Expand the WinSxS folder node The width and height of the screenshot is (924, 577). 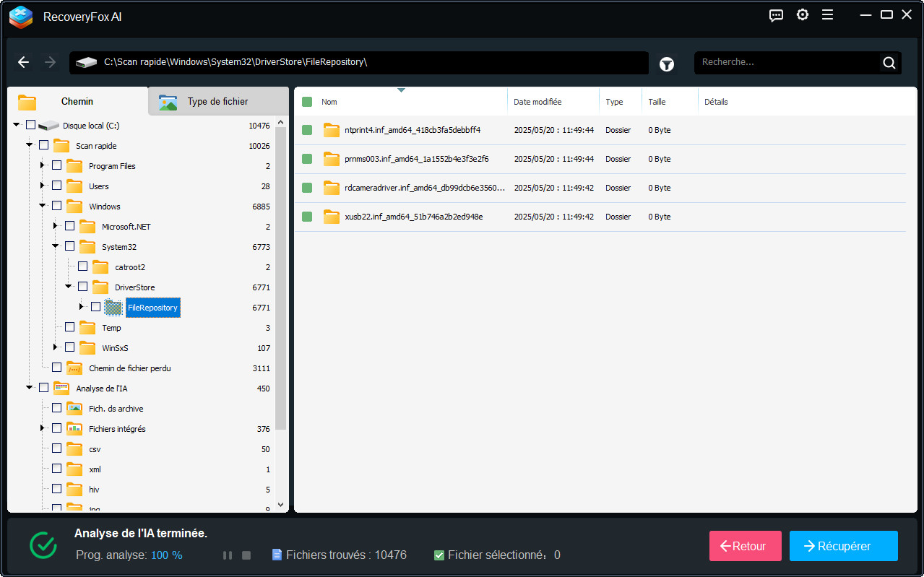(56, 347)
